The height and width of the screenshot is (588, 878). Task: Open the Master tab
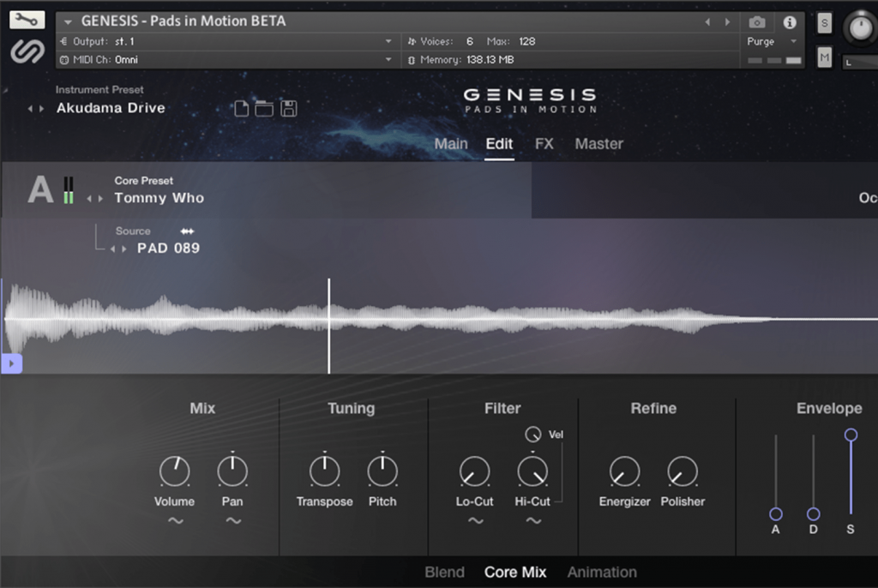[x=598, y=144]
